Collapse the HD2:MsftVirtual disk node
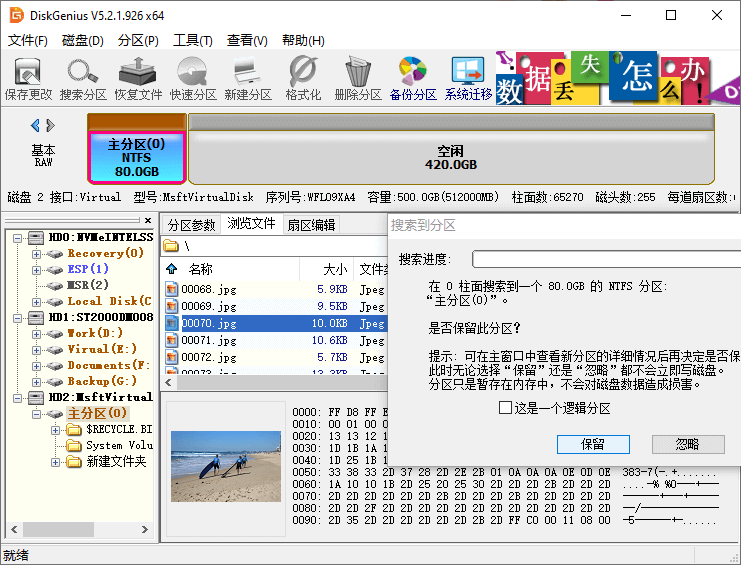This screenshot has width=741, height=565. (x=16, y=397)
